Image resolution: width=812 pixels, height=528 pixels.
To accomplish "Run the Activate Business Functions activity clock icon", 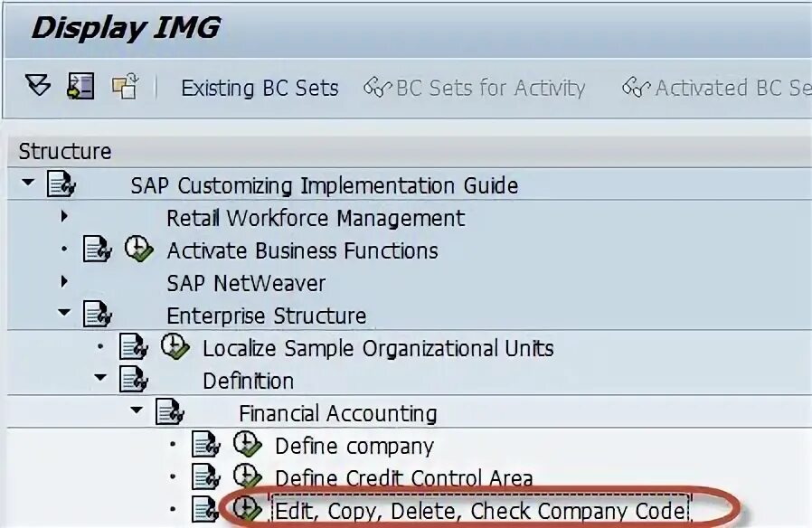I will coord(138,249).
